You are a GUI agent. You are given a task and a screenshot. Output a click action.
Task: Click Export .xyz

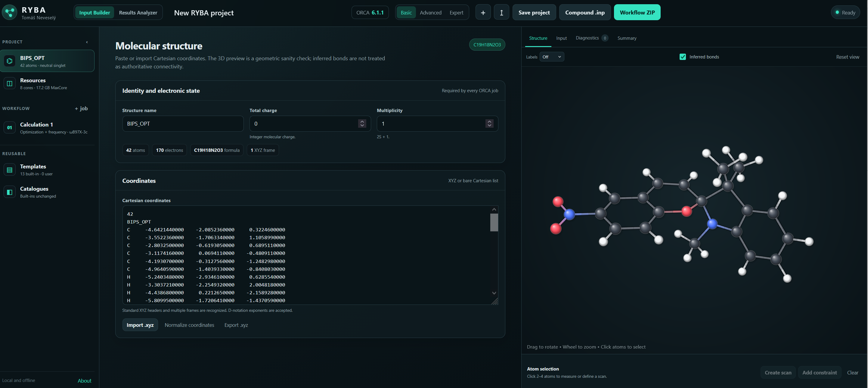[236, 325]
